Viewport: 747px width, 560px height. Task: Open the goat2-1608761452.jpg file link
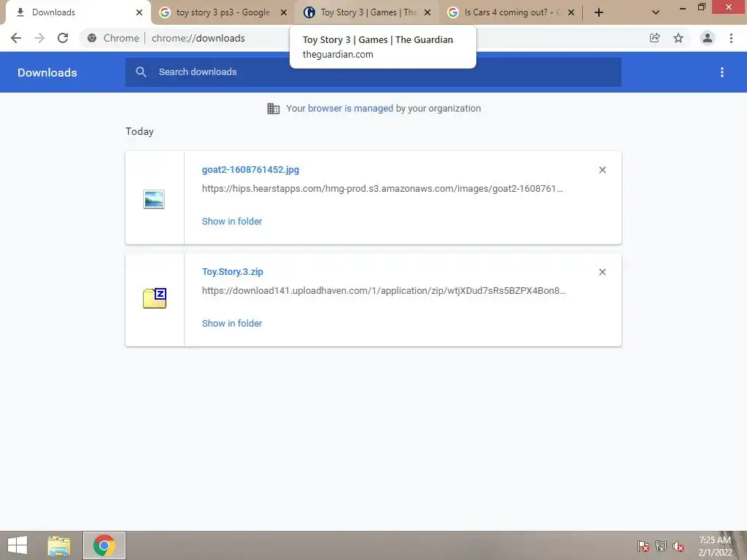(251, 169)
